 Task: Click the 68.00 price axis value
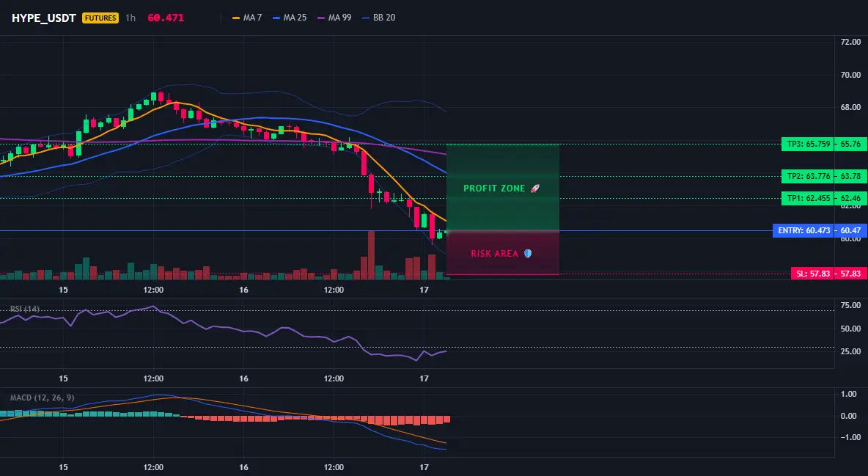pos(851,108)
